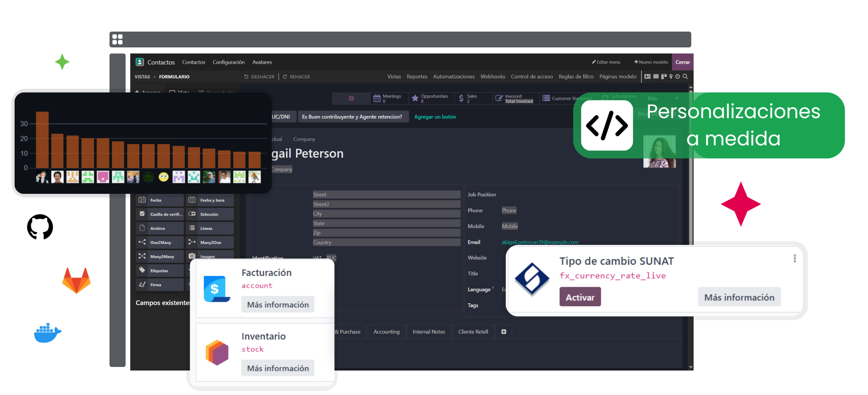The image size is (868, 395).
Task: Select the kanban columns view icon
Action: (x=664, y=77)
